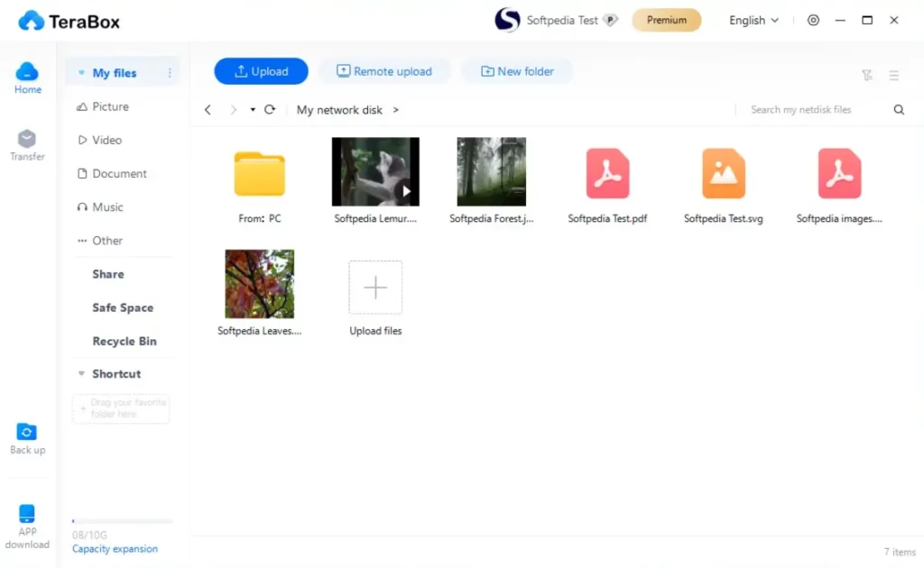The image size is (924, 568).
Task: Switch view mode using the list icon
Action: point(894,76)
